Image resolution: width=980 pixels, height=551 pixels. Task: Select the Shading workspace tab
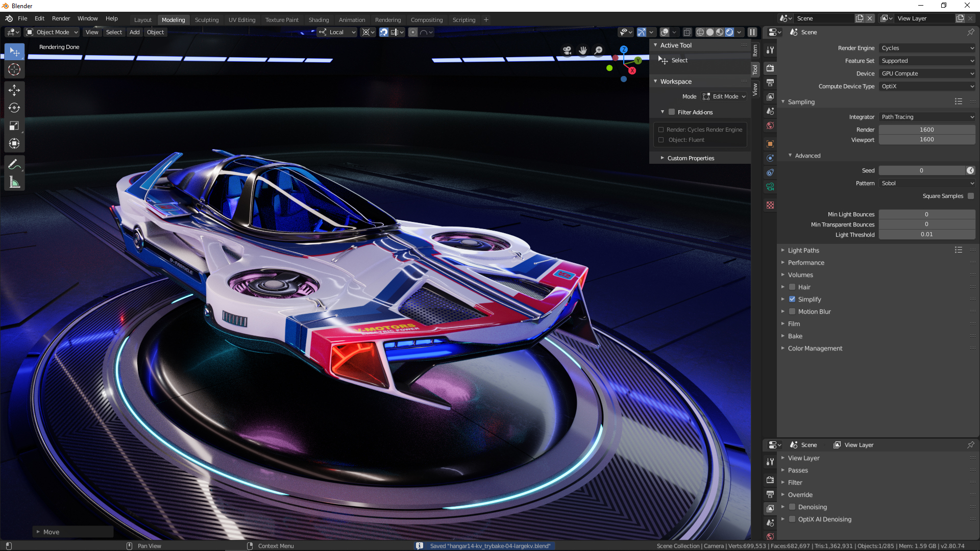tap(318, 19)
